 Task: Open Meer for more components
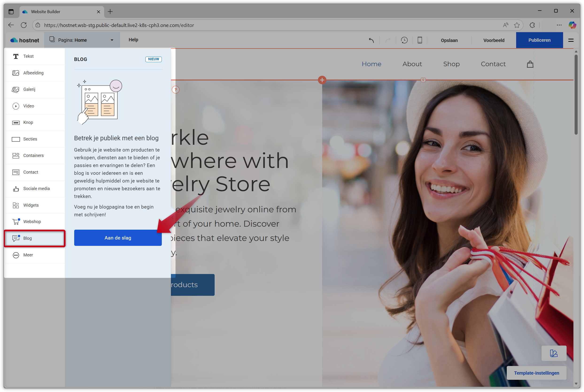(28, 255)
